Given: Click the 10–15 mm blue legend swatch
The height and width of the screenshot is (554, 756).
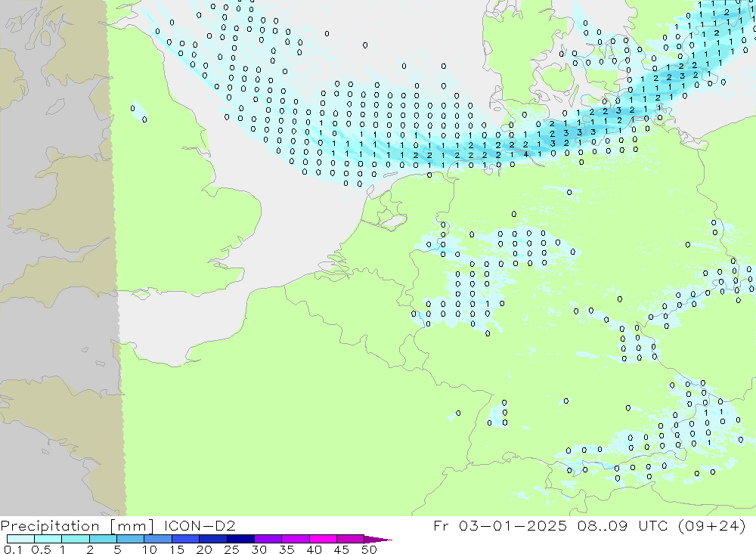Looking at the screenshot, I should click(x=158, y=539).
